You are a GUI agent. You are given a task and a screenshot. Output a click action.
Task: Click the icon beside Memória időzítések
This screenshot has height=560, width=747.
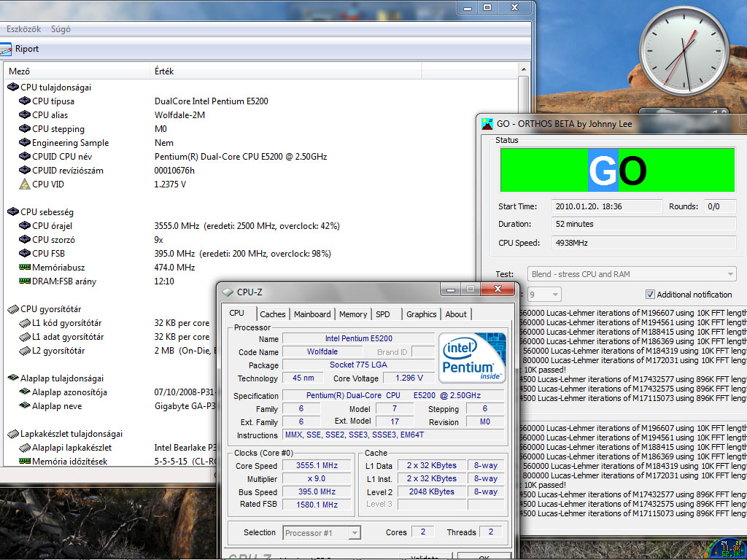coord(25,461)
